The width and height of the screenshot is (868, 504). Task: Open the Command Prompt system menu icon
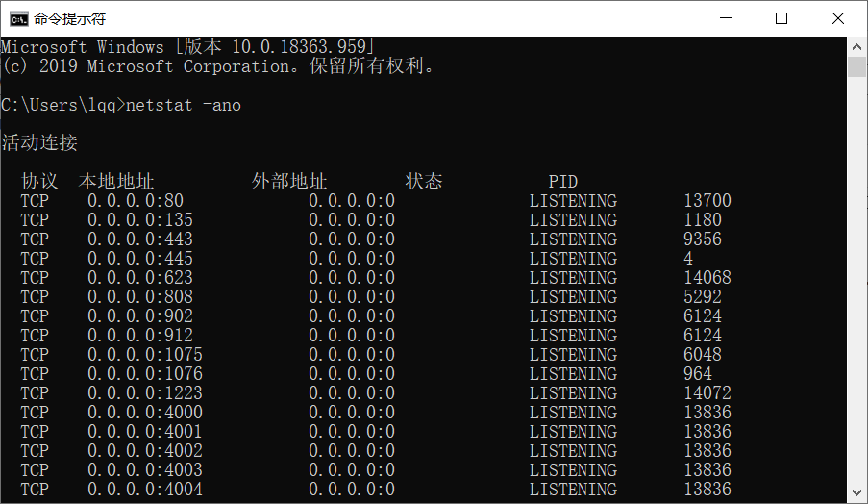[18, 19]
